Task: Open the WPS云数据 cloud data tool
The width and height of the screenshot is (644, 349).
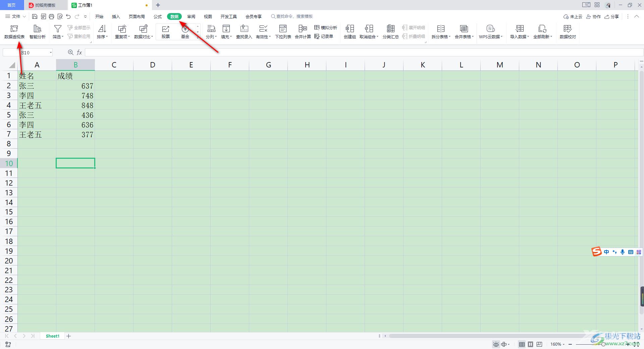Action: (491, 32)
